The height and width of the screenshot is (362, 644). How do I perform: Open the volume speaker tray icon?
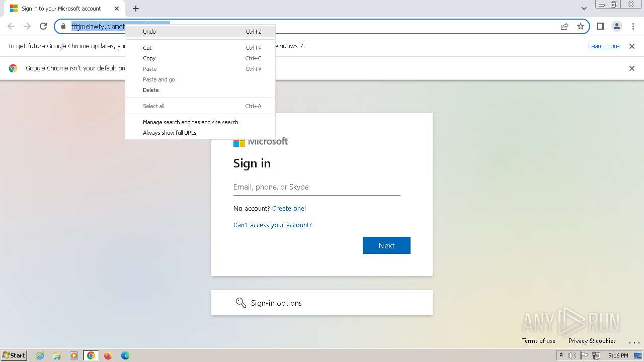tap(572, 355)
